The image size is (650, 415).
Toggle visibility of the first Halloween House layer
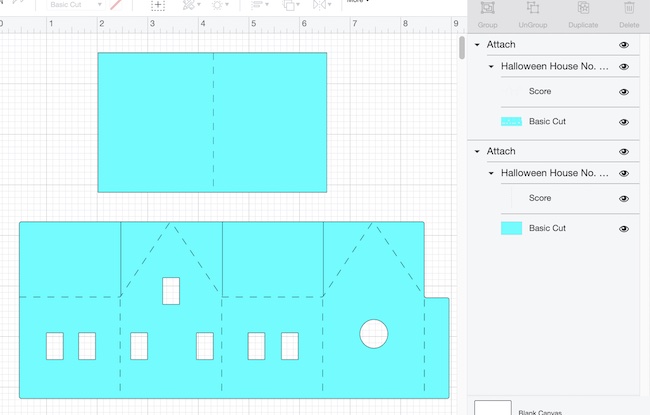point(623,67)
